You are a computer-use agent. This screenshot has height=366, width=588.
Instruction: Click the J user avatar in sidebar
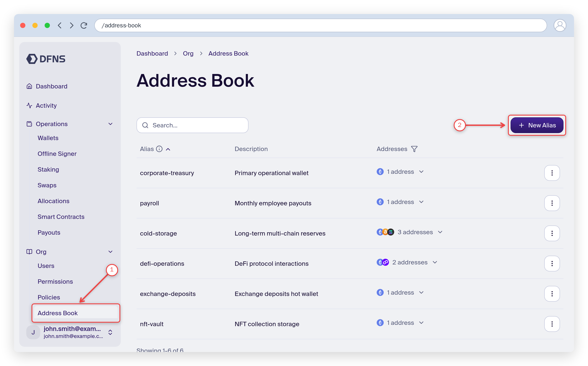coord(33,332)
